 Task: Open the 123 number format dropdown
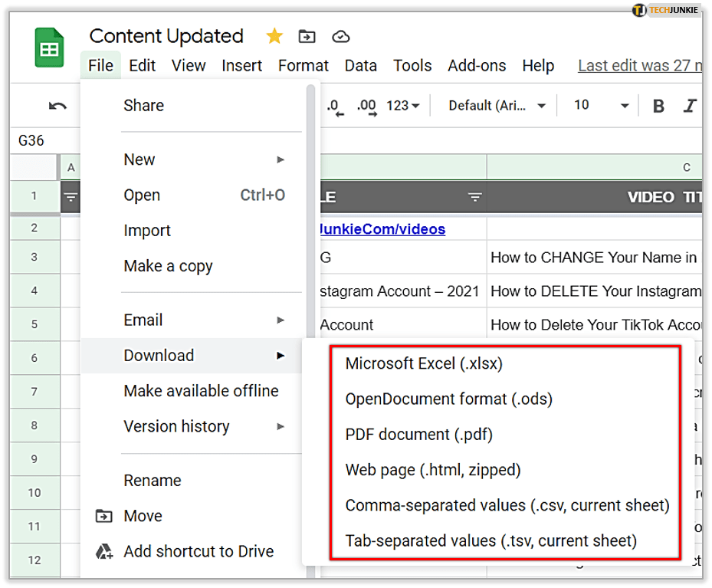402,106
